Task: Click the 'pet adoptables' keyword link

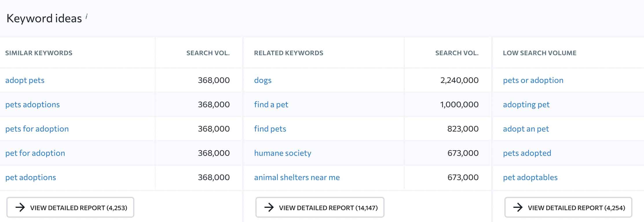Action: (x=530, y=177)
